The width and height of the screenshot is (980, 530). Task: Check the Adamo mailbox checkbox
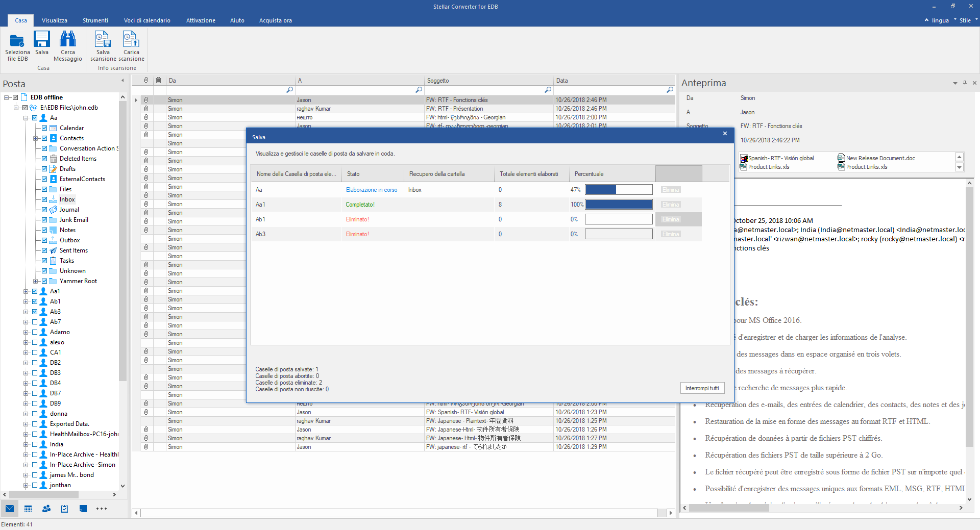pos(35,332)
